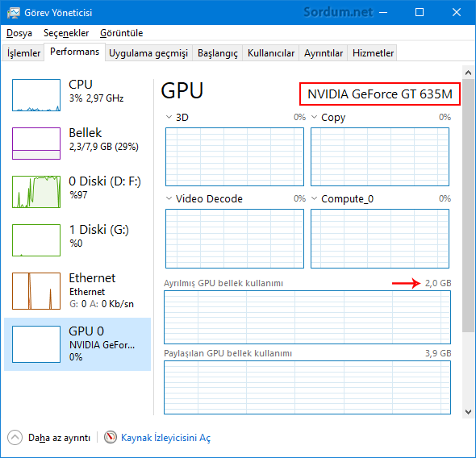Click the Video Decode usage graph

pos(235,239)
